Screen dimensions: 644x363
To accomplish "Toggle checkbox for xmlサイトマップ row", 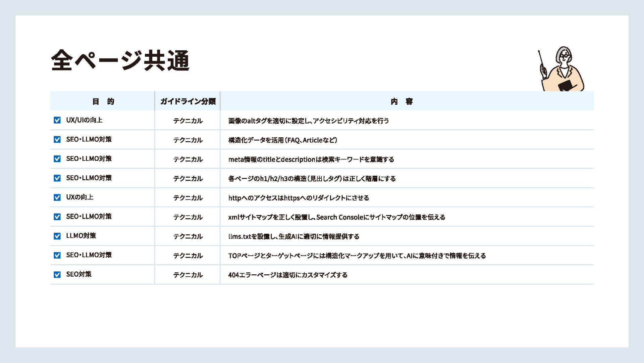I will pos(57,217).
